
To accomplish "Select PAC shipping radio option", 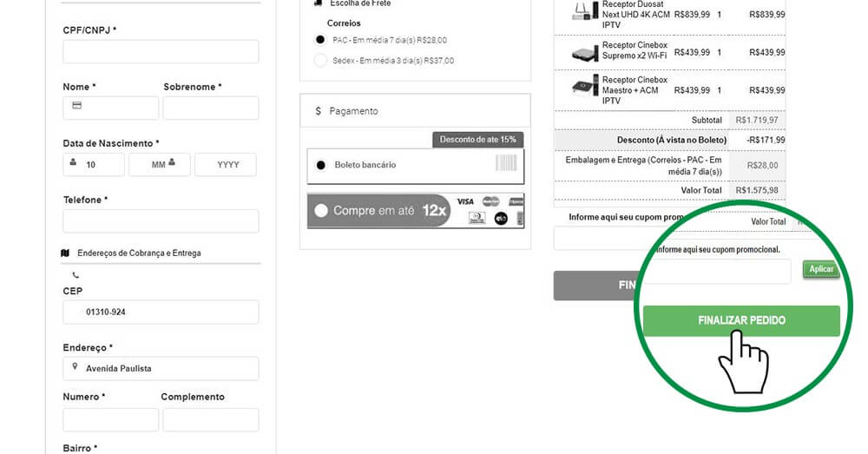I will point(320,40).
